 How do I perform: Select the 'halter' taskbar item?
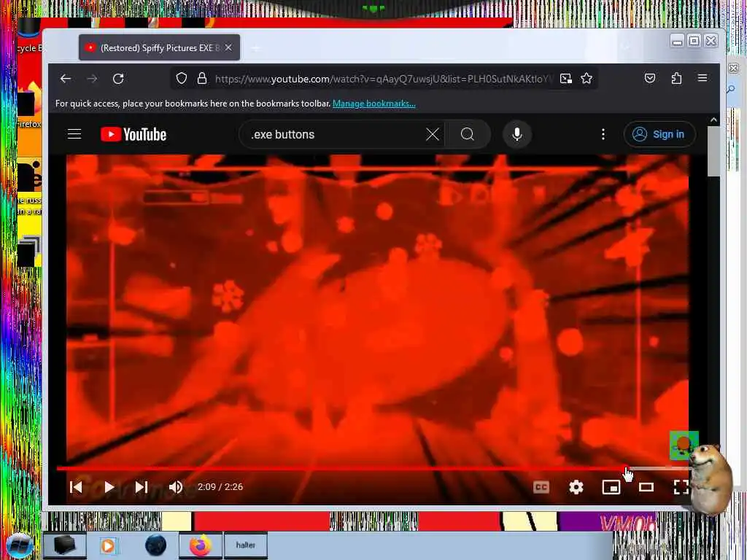pos(245,545)
